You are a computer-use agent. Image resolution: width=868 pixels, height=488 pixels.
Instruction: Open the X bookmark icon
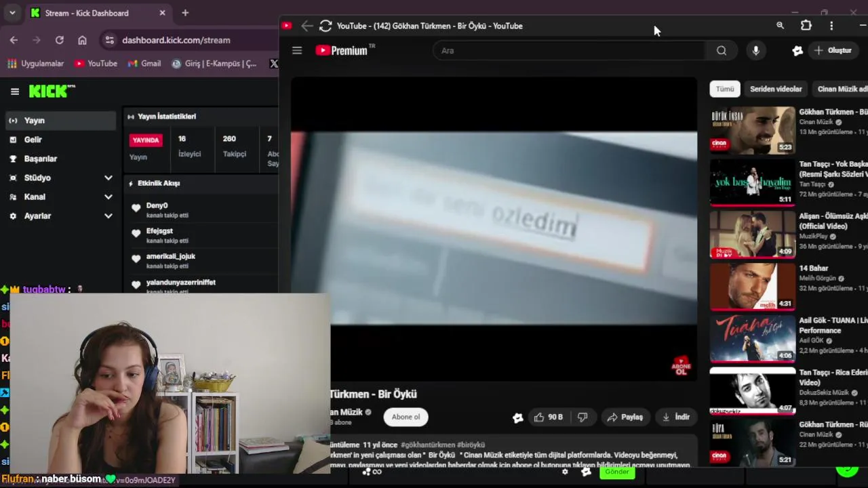273,64
